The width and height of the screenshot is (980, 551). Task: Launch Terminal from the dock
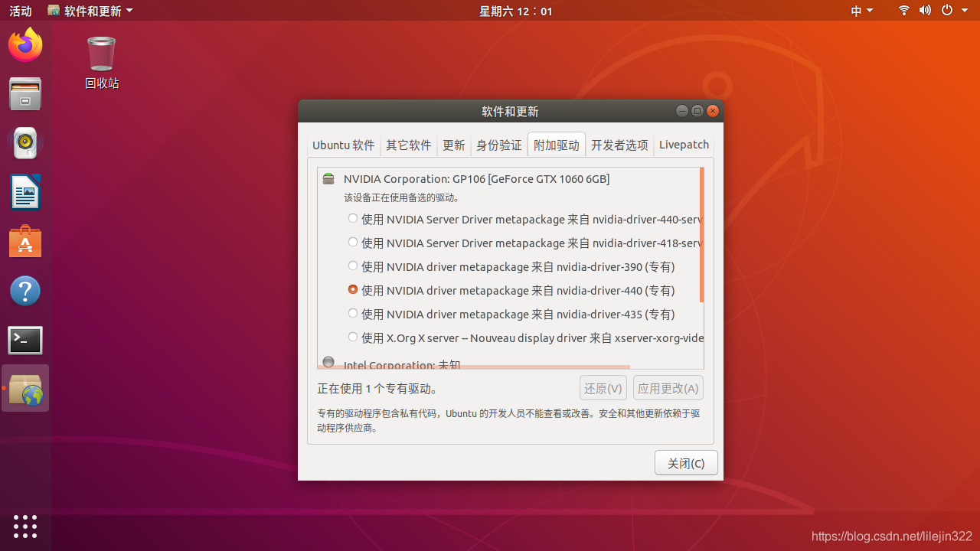[x=25, y=340]
